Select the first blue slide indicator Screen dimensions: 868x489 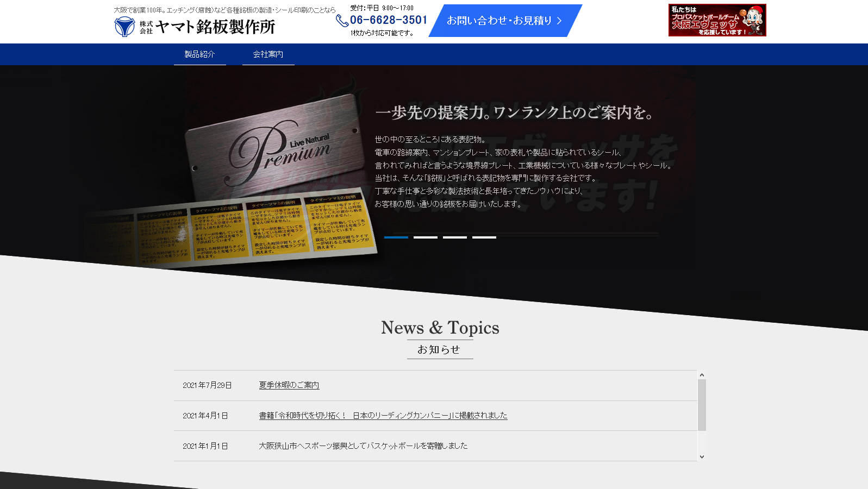(x=396, y=237)
